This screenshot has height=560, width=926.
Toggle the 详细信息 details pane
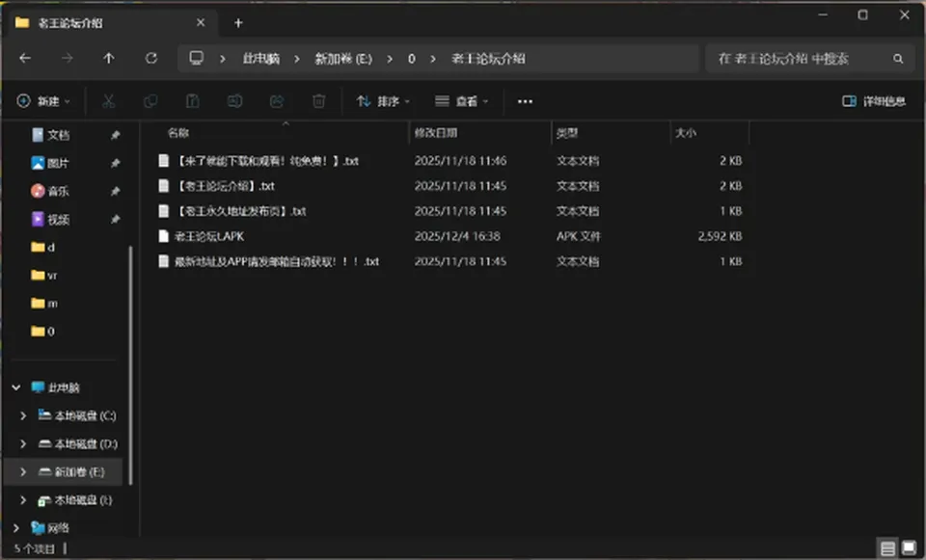coord(874,101)
